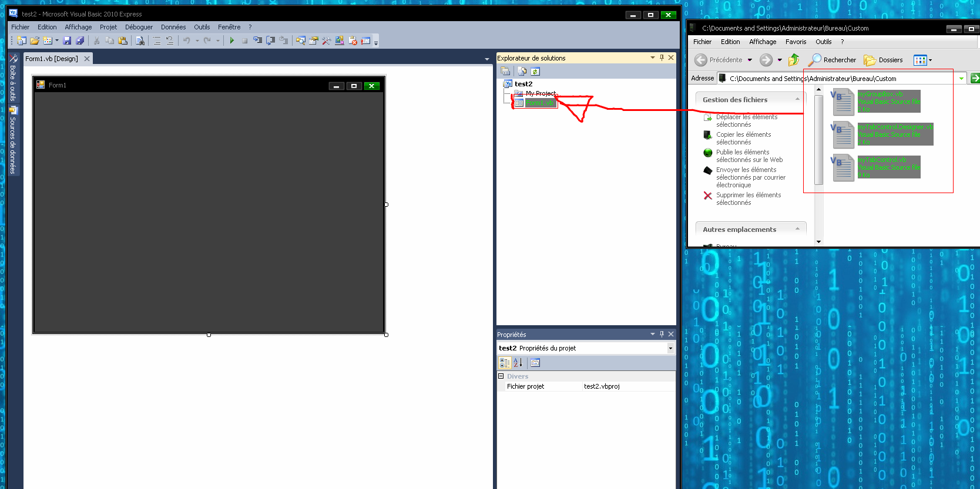
Task: Select Form1.vb [Design] tab
Action: click(51, 59)
